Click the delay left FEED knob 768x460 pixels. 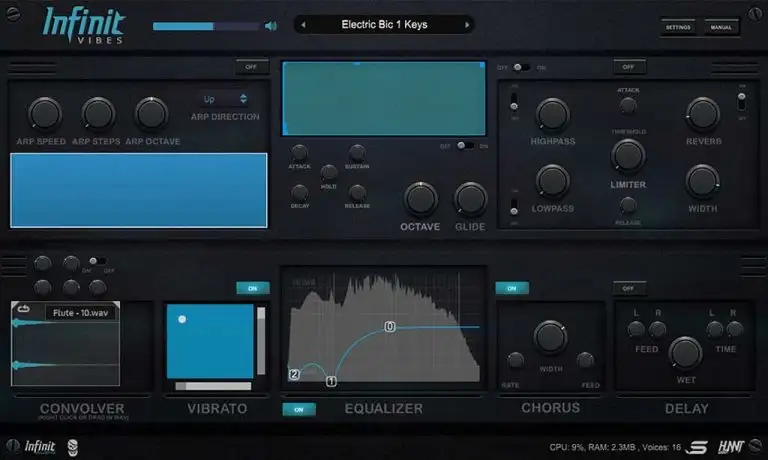click(636, 329)
